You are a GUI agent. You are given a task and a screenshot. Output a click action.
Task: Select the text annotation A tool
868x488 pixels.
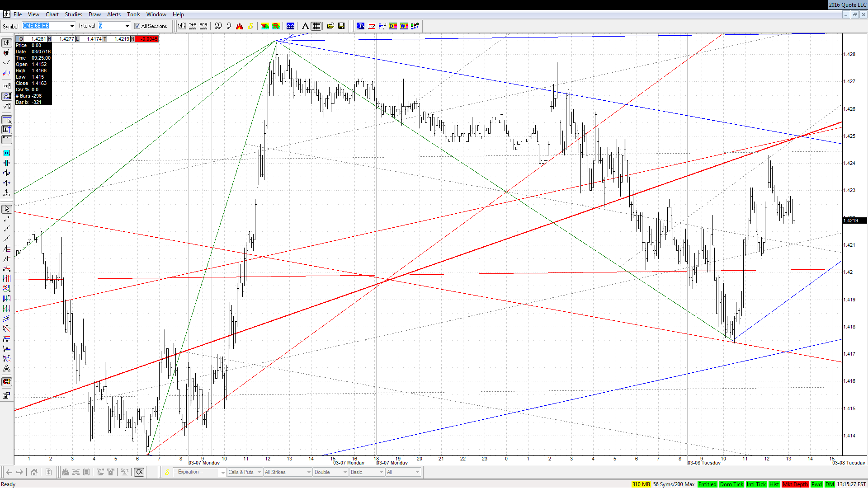point(305,26)
